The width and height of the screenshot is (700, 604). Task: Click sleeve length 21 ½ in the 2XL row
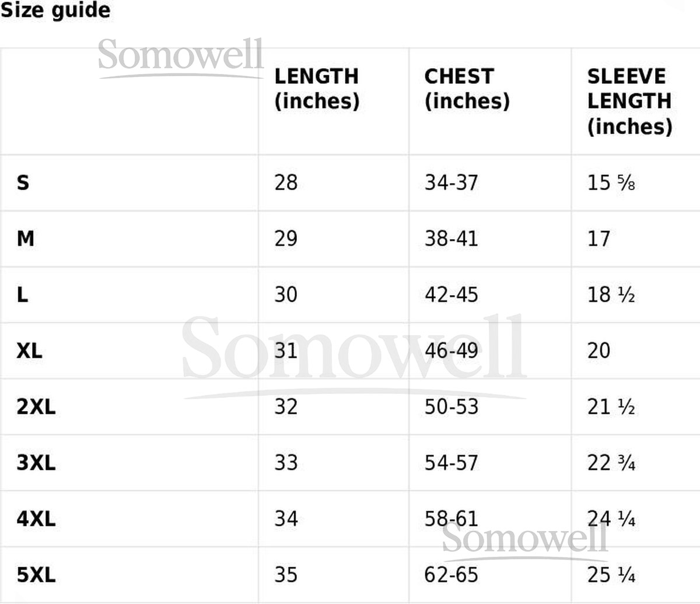tap(611, 407)
